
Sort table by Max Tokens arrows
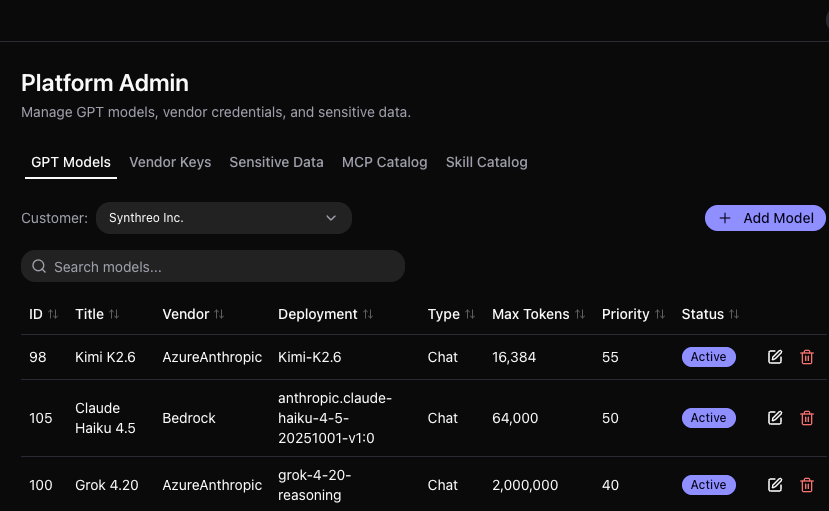pyautogui.click(x=580, y=314)
